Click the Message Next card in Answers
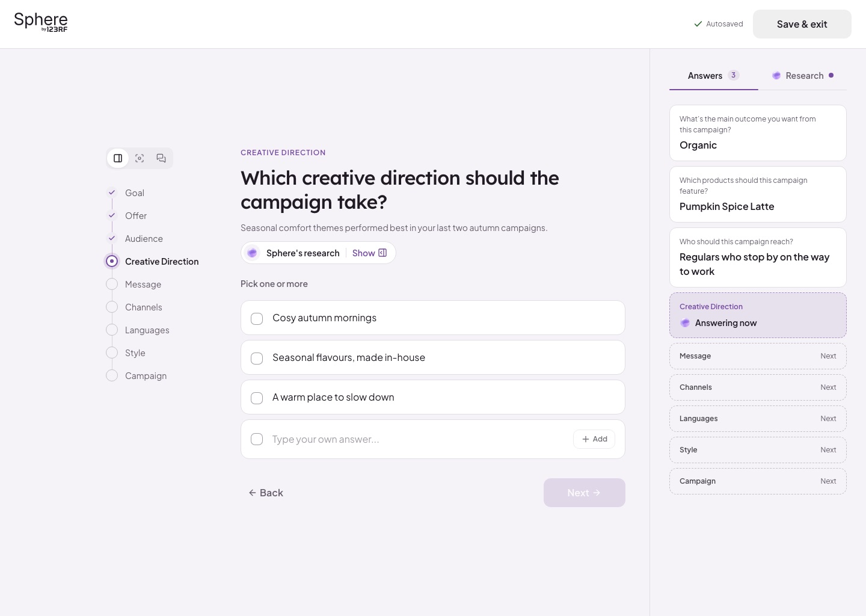This screenshot has width=866, height=616. pos(758,356)
